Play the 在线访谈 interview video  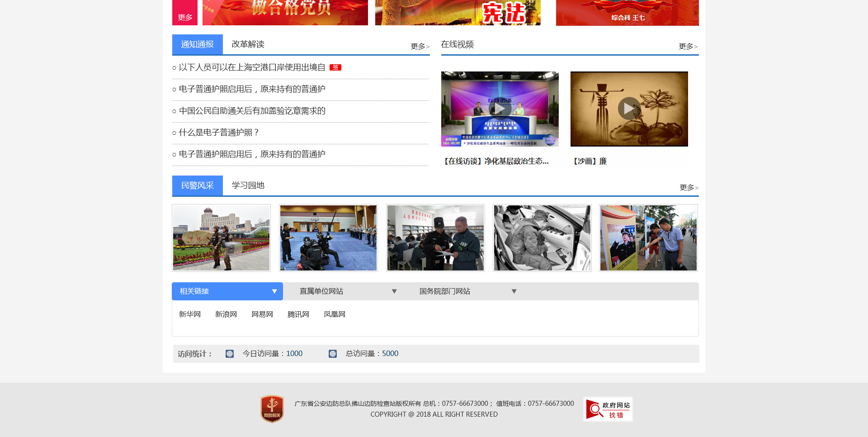500,109
